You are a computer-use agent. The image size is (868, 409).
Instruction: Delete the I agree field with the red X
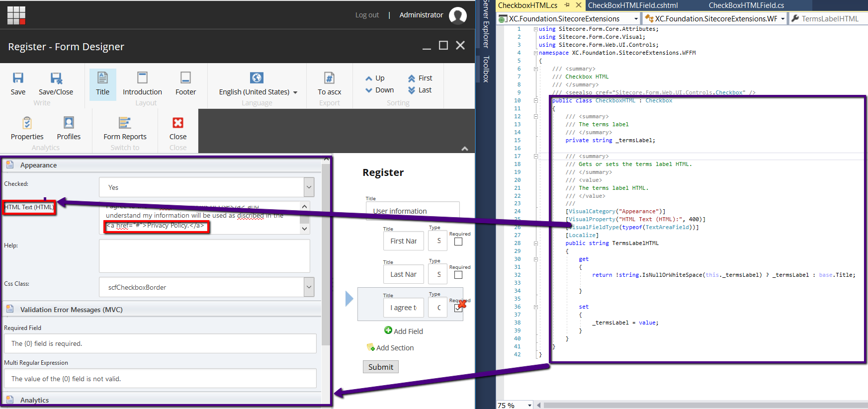coord(462,304)
